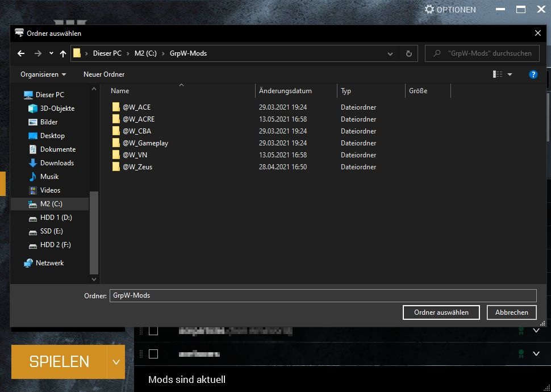Open the Organisieren menu

[x=43, y=74]
